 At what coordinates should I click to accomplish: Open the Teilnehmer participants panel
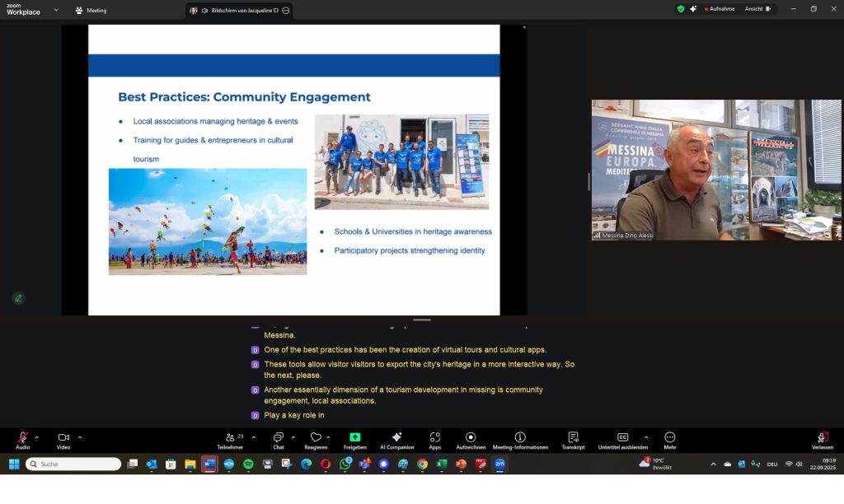pyautogui.click(x=230, y=437)
